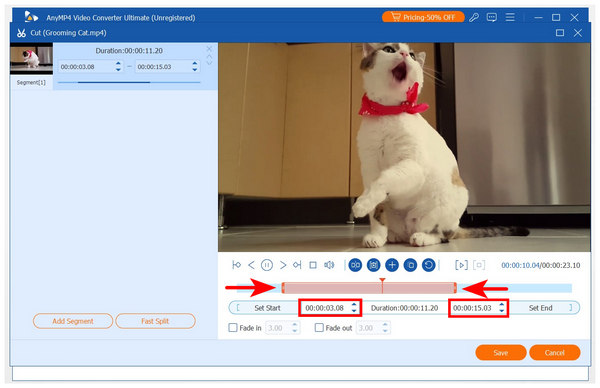Screen dimensions: 600x388
Task: Enable the Fade out checkbox
Action: pos(319,328)
